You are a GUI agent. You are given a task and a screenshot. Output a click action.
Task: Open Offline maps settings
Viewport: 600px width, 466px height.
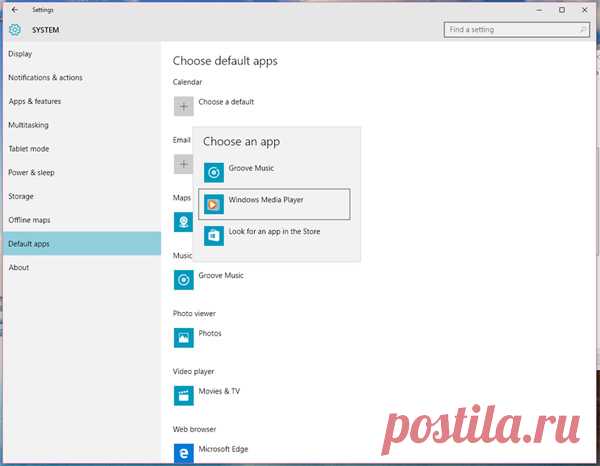pyautogui.click(x=82, y=220)
